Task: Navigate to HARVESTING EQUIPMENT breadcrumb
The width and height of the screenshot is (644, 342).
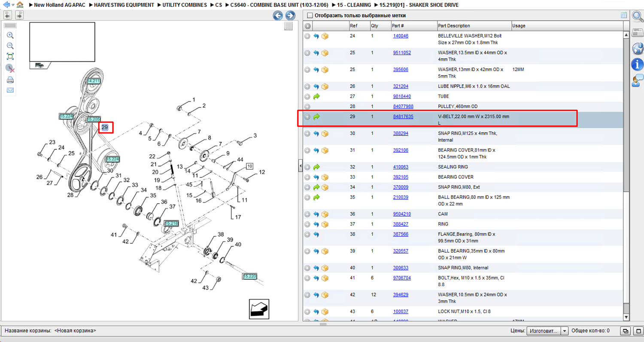Action: pos(124,5)
